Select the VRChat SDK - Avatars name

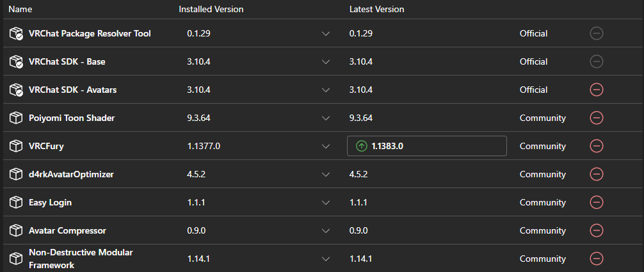(x=73, y=90)
